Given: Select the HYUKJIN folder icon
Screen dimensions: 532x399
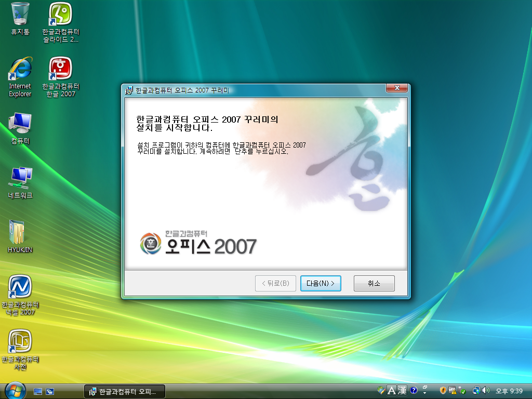Looking at the screenshot, I should pyautogui.click(x=20, y=236).
